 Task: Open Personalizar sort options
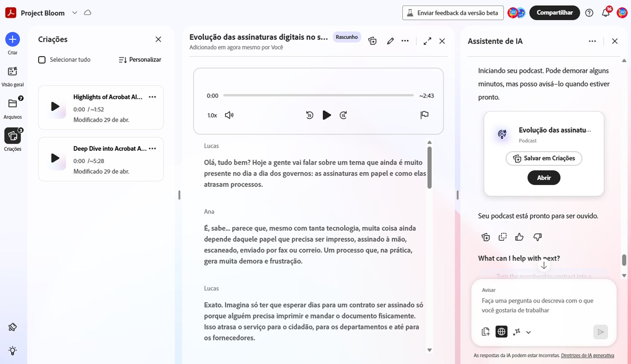tap(140, 60)
